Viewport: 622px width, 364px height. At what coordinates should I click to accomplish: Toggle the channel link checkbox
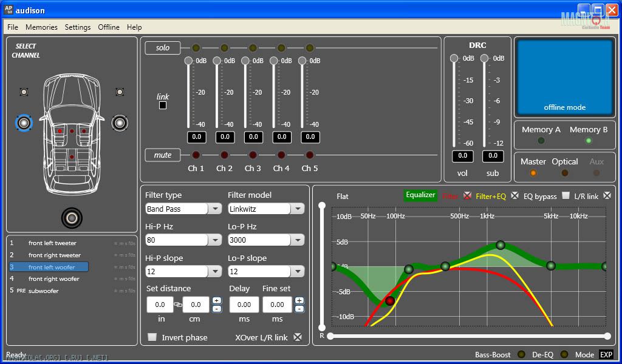point(163,106)
